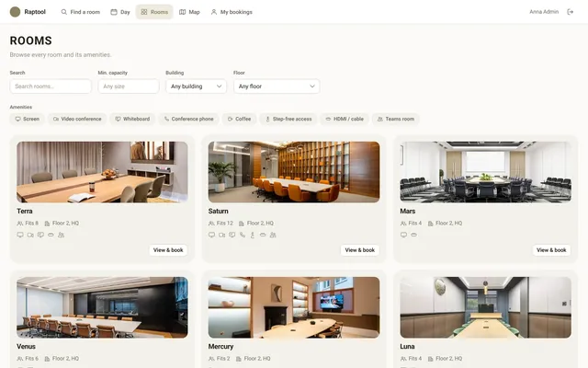The image size is (588, 368).
Task: Click the Teams room icon on Terra card
Action: pyautogui.click(x=61, y=236)
